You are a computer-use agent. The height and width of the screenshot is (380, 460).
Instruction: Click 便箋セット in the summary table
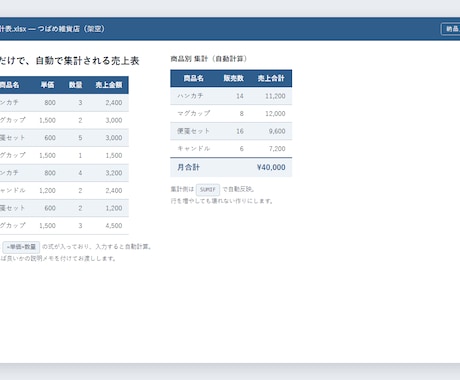click(194, 131)
